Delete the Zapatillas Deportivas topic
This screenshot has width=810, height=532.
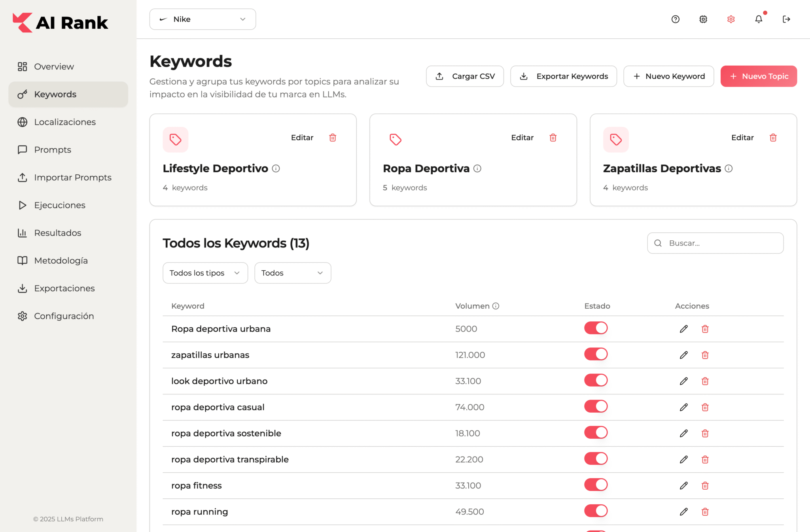(773, 138)
